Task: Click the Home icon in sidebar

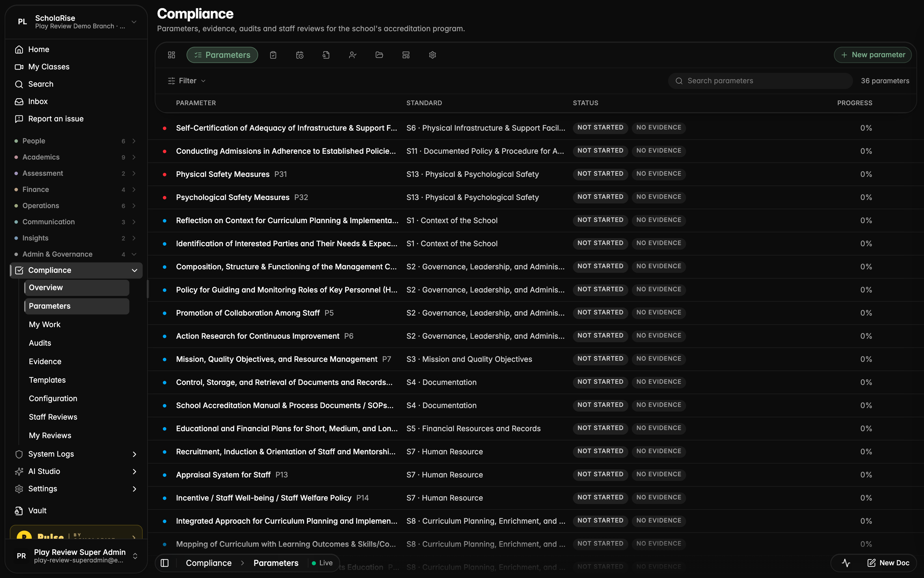Action: pos(19,50)
